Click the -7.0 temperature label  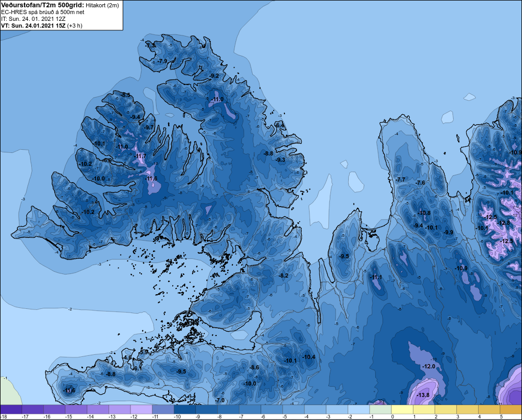[x=220, y=400]
